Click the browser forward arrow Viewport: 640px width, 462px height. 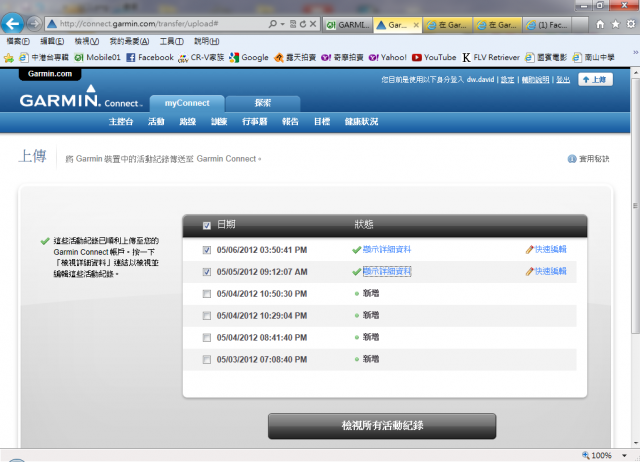[x=34, y=24]
